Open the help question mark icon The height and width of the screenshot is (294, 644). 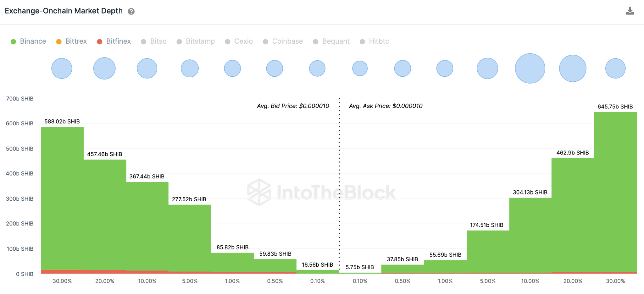[131, 11]
